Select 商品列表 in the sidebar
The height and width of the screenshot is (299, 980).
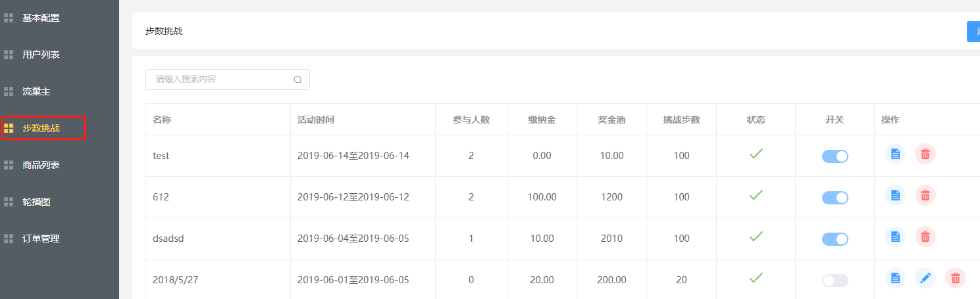pos(41,165)
